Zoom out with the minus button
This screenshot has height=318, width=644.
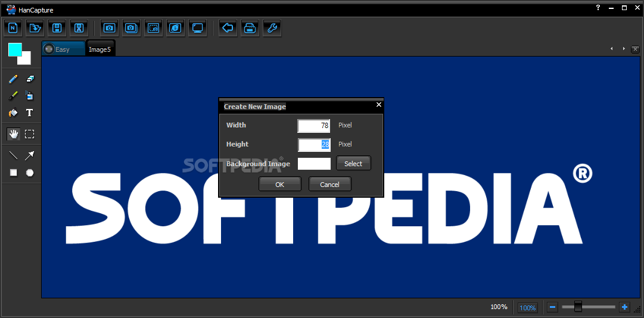click(x=552, y=307)
